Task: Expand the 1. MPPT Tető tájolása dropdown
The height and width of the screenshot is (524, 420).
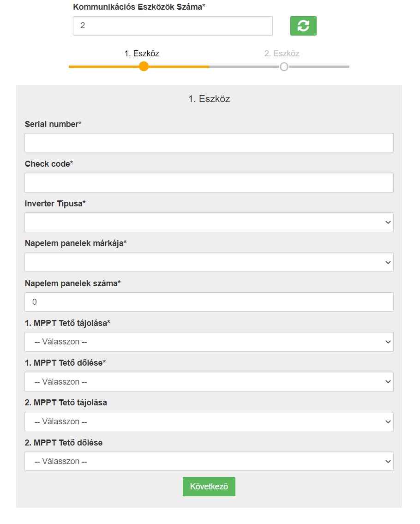Action: coord(209,342)
